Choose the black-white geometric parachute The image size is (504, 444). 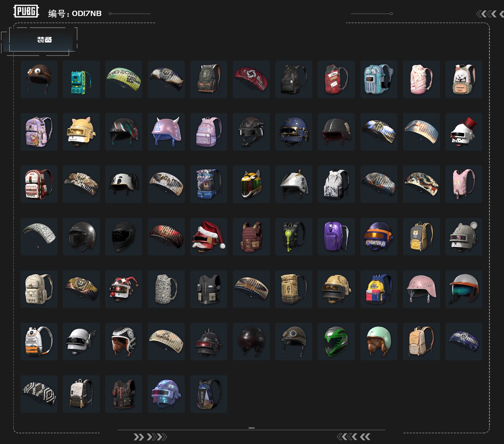[39, 394]
